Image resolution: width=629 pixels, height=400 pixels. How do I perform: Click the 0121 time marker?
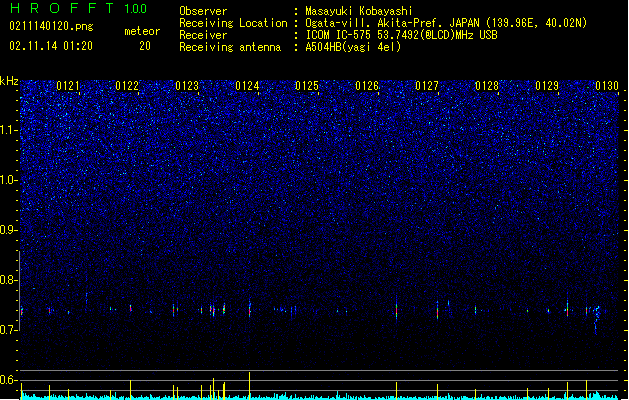point(68,86)
